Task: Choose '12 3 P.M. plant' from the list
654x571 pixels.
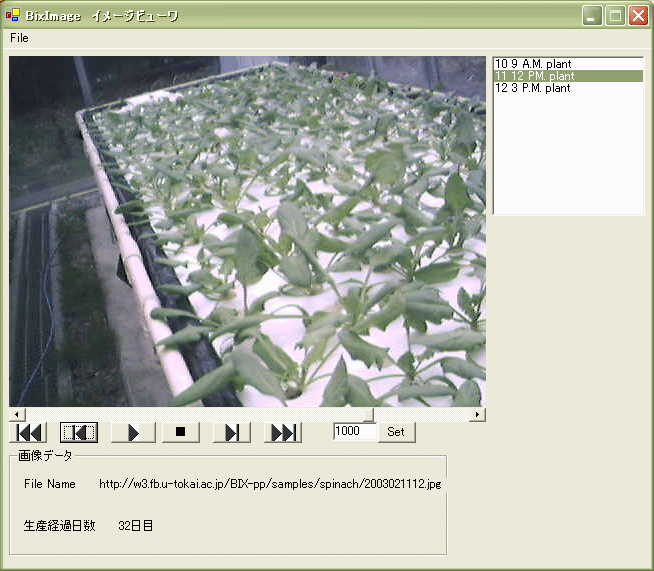Action: [x=532, y=88]
